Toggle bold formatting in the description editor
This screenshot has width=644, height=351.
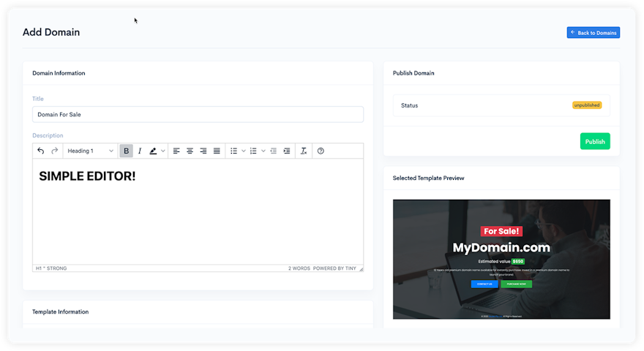126,151
